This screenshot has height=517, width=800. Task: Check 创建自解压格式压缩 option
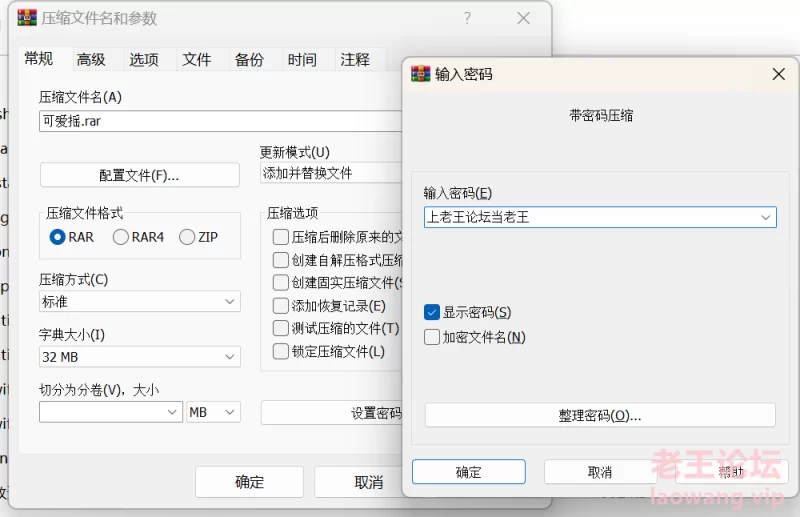coord(281,259)
